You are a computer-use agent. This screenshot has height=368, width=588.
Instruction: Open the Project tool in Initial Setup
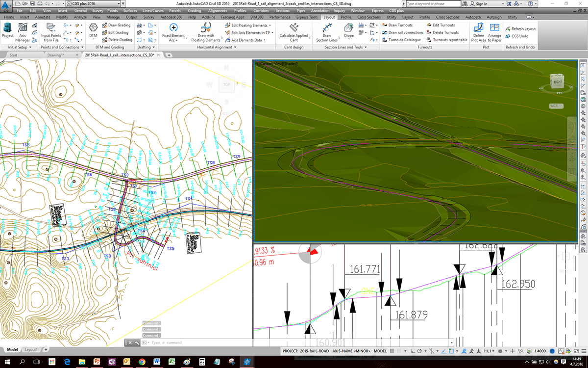coord(8,30)
